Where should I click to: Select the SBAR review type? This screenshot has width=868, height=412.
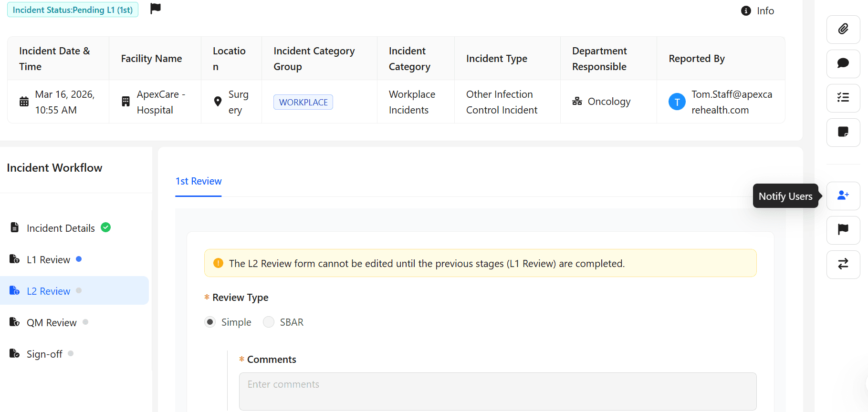[269, 322]
